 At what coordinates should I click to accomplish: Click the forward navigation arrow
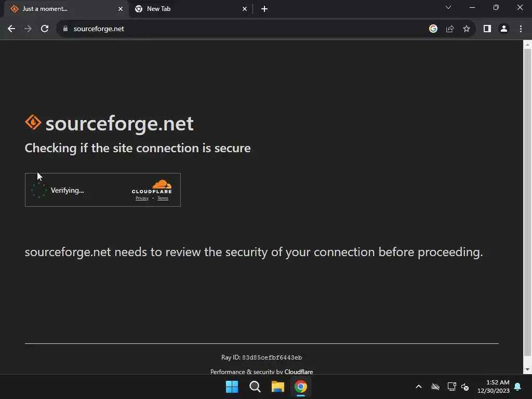tap(28, 29)
